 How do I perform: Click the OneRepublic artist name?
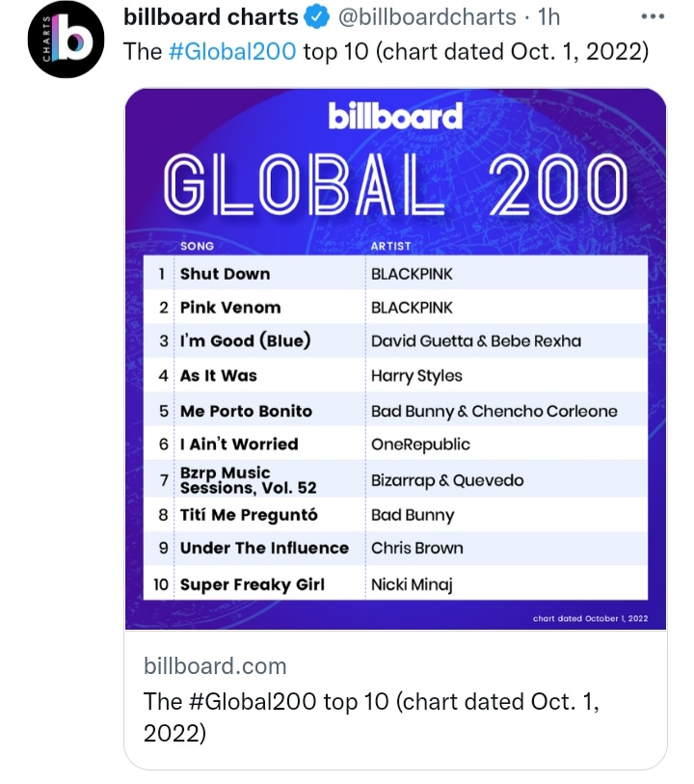(420, 445)
